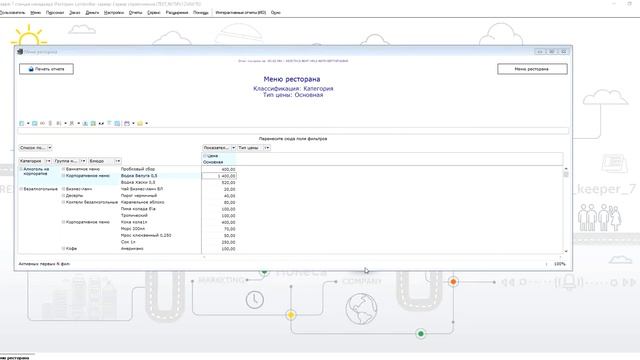Click the price cell 70,00

point(219,229)
